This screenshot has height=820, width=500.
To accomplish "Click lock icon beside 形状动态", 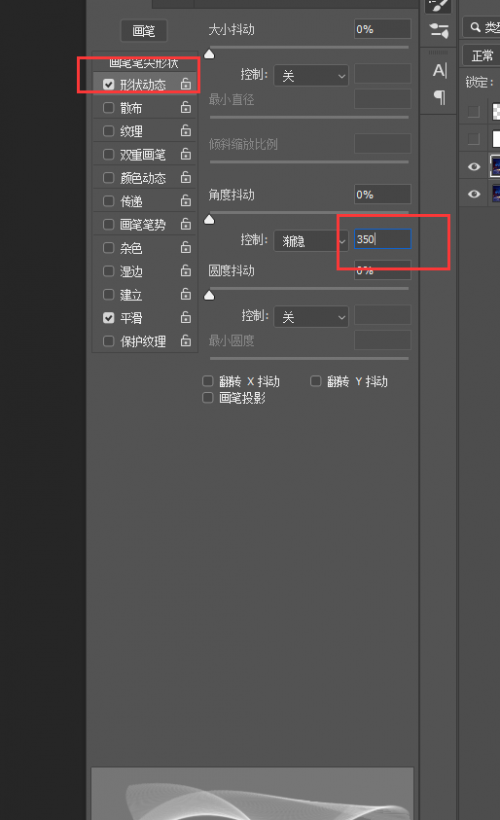I will coord(186,84).
